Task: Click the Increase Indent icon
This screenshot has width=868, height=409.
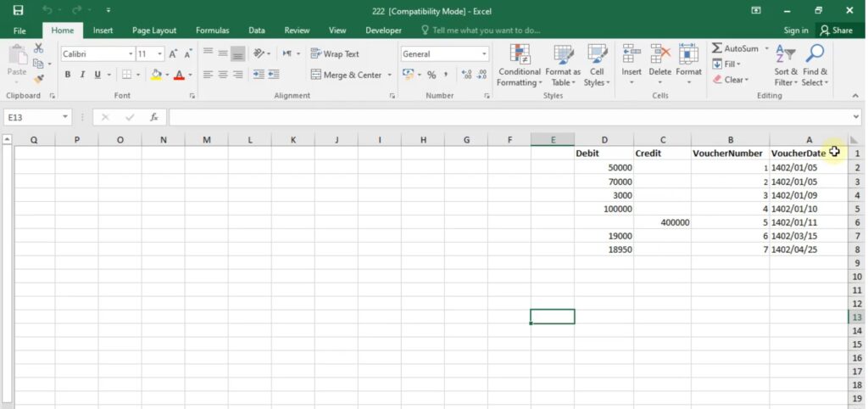Action: coord(274,75)
